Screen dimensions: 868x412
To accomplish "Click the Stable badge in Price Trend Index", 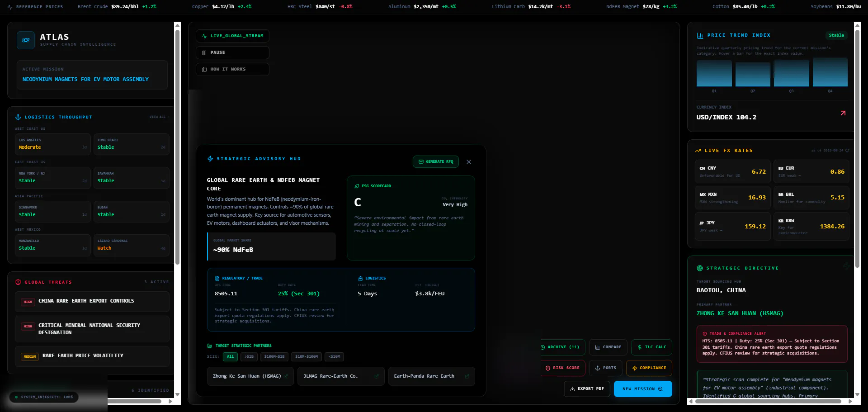I will coord(836,35).
